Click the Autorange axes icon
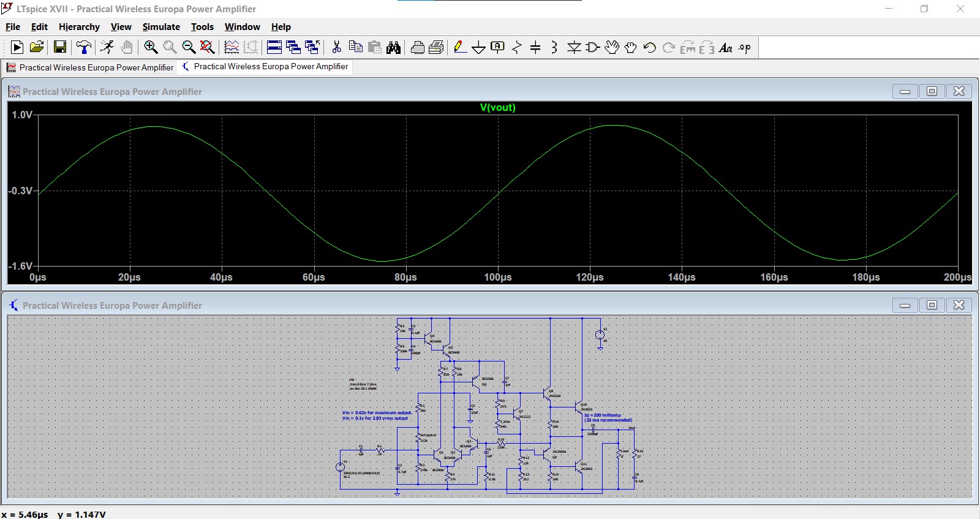The height and width of the screenshot is (519, 980). (x=251, y=47)
